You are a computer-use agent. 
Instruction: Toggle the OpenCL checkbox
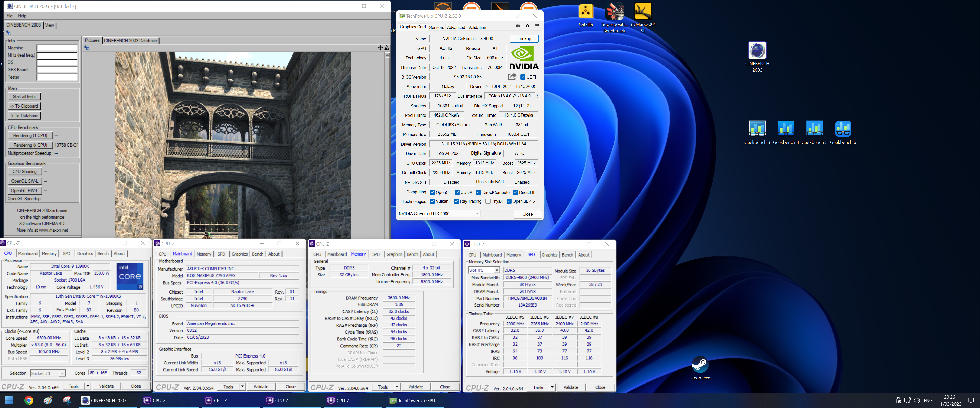[432, 192]
